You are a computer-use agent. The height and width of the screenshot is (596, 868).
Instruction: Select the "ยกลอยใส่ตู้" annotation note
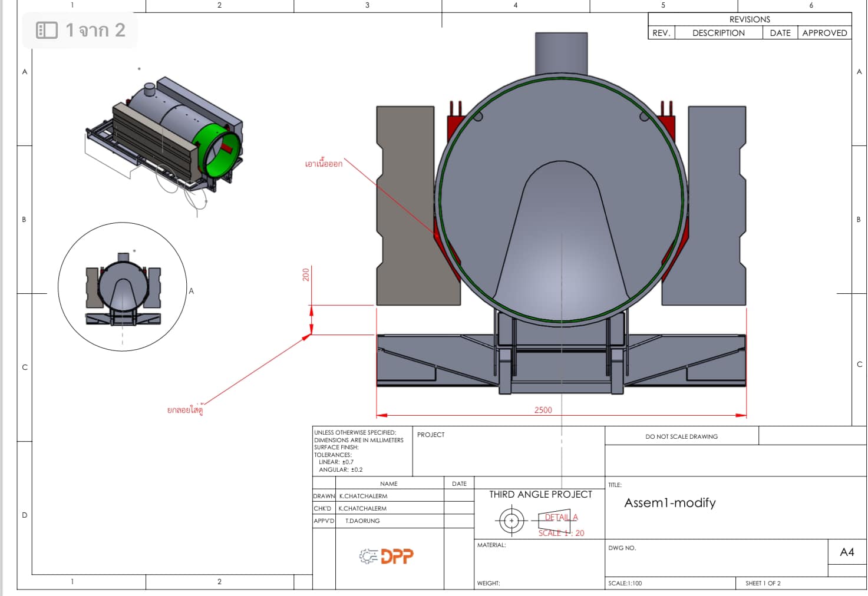point(185,410)
